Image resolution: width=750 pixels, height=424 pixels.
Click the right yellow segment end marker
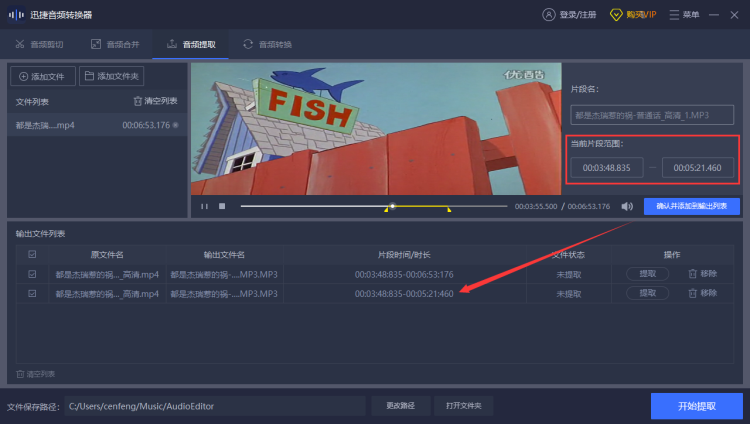pyautogui.click(x=449, y=210)
